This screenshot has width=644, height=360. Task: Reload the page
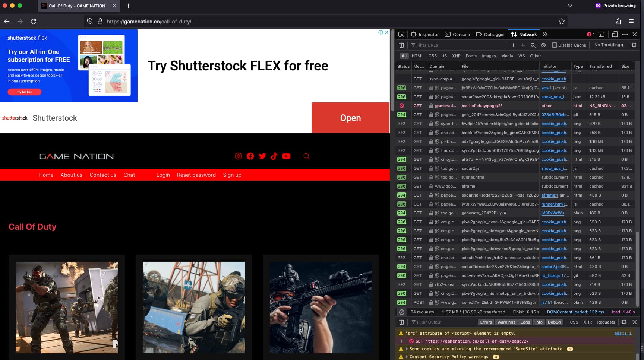[x=34, y=22]
